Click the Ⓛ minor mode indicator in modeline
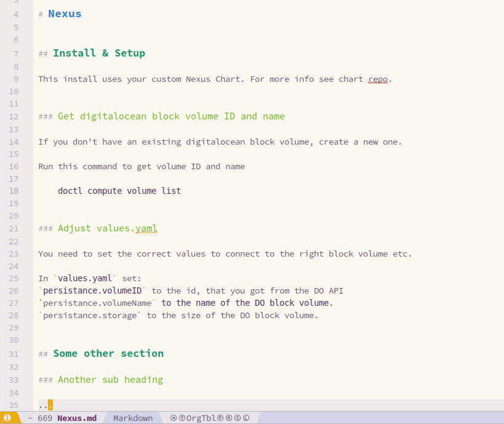The image size is (504, 424). point(246,418)
